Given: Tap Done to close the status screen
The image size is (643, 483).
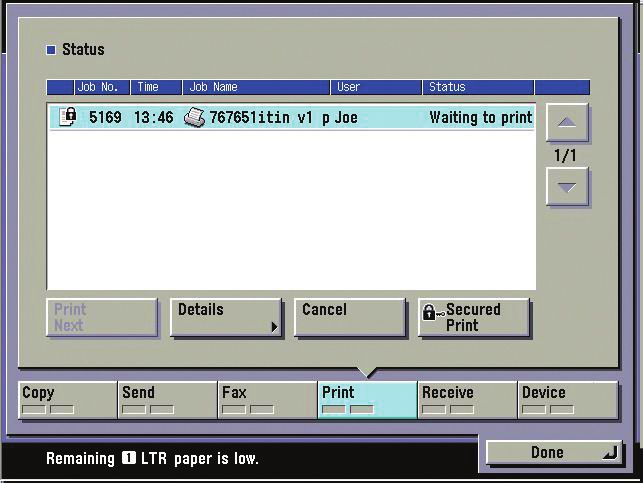Looking at the screenshot, I should pyautogui.click(x=554, y=453).
